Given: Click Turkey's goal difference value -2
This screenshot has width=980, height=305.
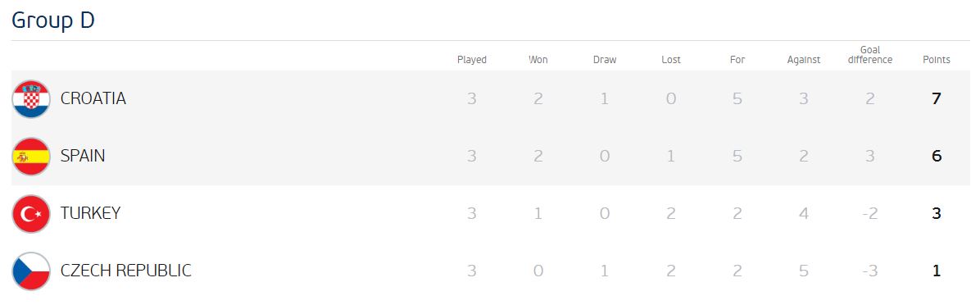Looking at the screenshot, I should click(870, 214).
